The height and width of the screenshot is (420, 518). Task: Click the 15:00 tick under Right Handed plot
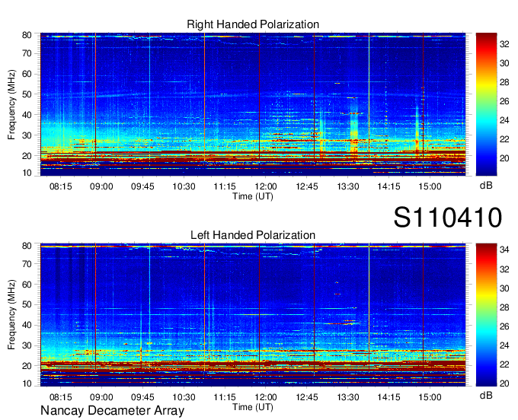tap(430, 186)
